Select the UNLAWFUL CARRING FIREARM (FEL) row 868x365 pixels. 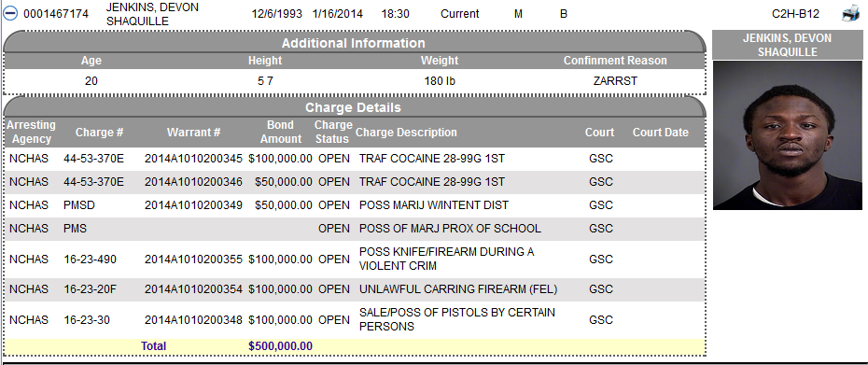pyautogui.click(x=355, y=289)
